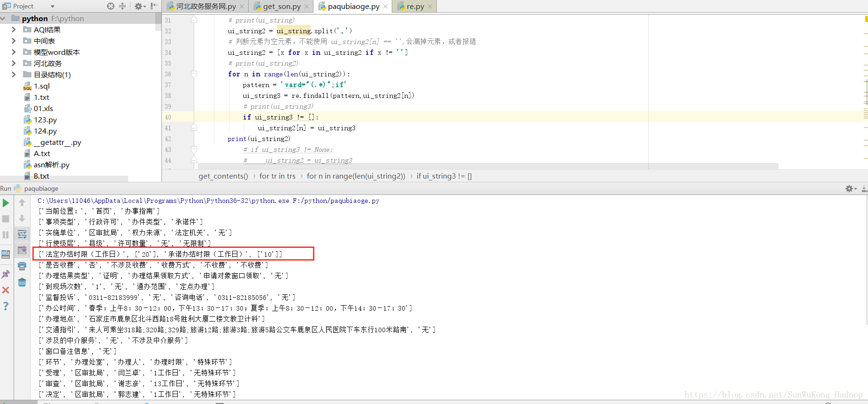The image size is (868, 404).
Task: Clear all console output with trash
Action: point(22,282)
